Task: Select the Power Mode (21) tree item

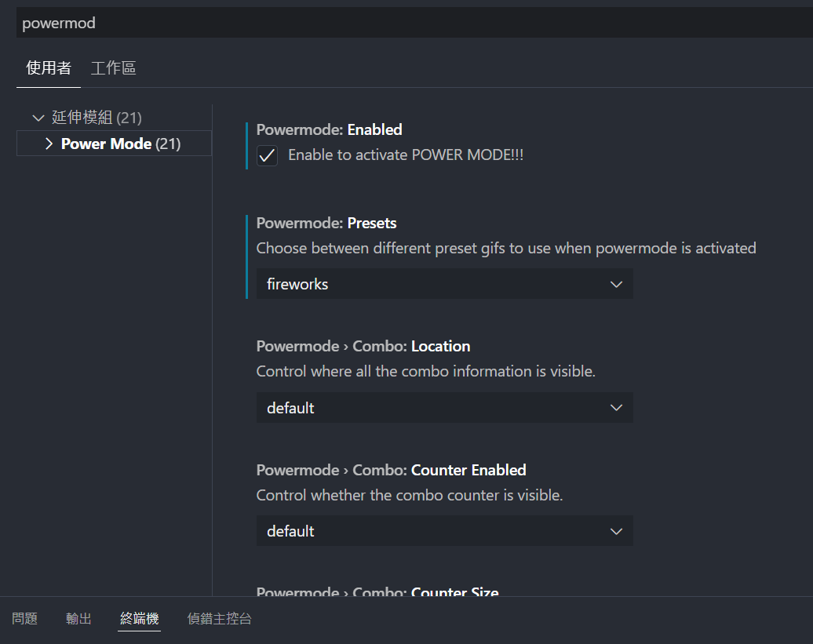Action: (x=114, y=144)
